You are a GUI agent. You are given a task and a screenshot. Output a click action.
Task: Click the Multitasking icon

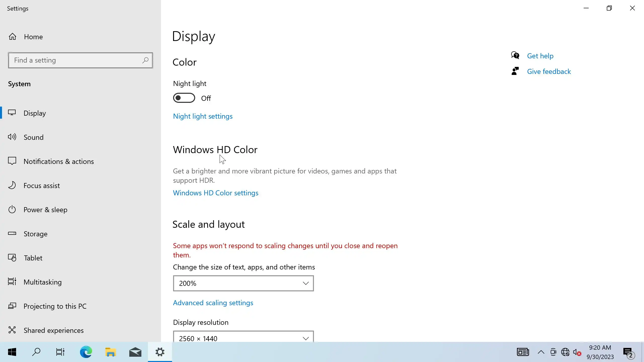point(12,282)
